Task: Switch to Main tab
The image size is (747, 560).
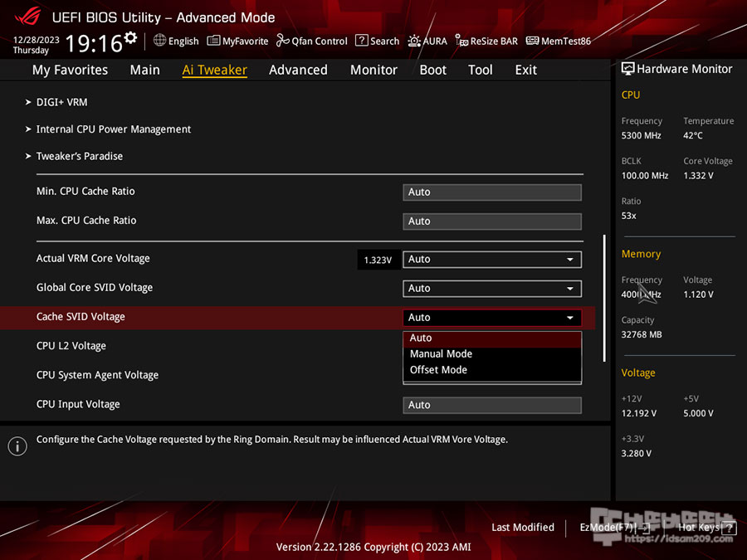Action: click(144, 70)
